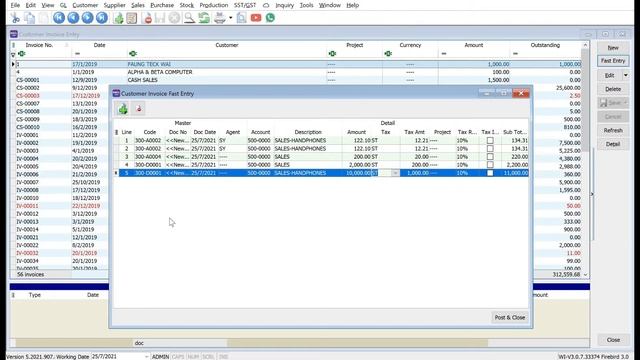Open the Edit button dropdown arrow
640x360 pixels.
point(625,76)
